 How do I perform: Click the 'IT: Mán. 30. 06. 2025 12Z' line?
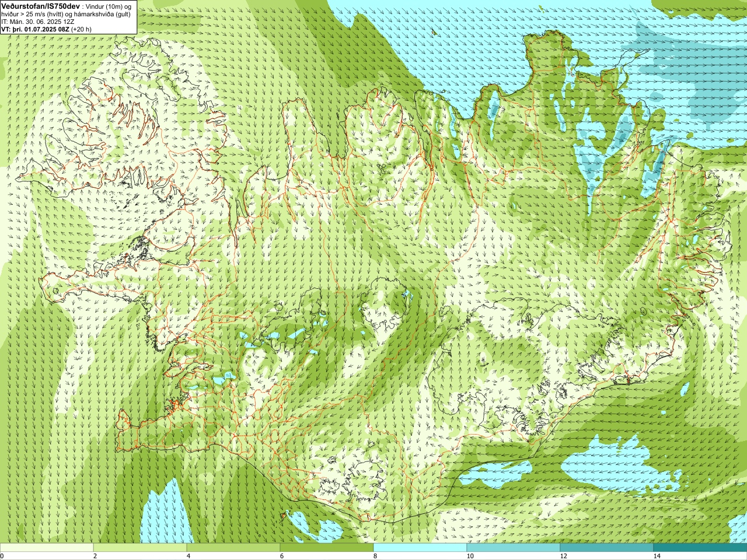[38, 22]
